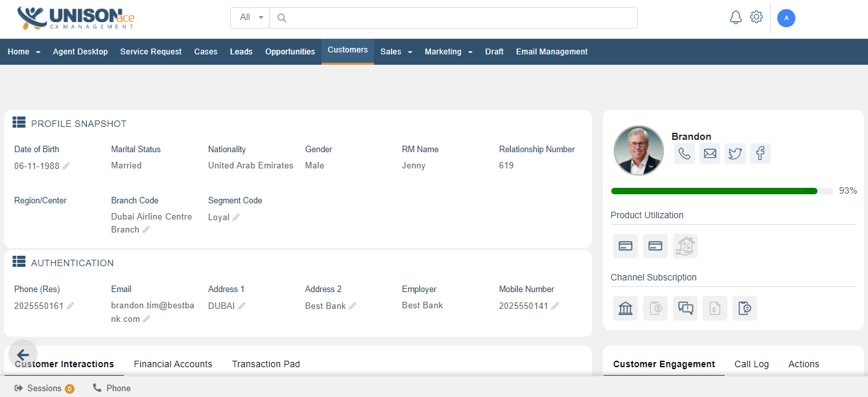This screenshot has width=868, height=397.
Task: View Brandon's Twitter profile icon
Action: pyautogui.click(x=734, y=153)
